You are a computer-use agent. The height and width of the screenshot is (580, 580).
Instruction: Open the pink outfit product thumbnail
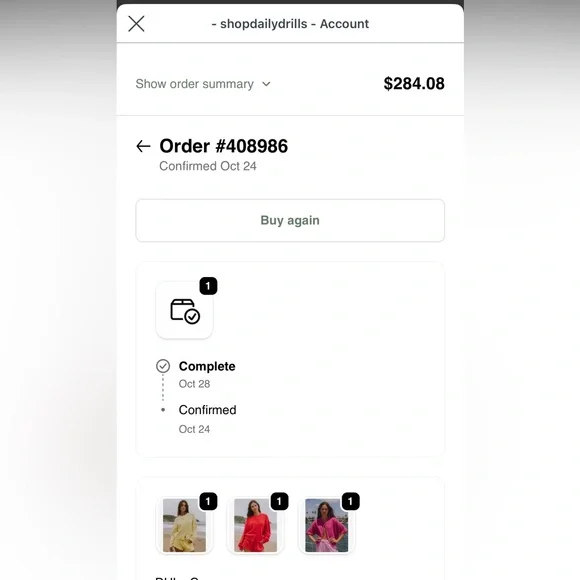pyautogui.click(x=327, y=525)
